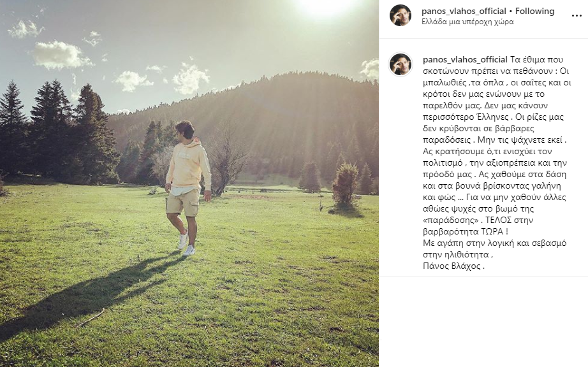This screenshot has height=367, width=588.
Task: Click the large cloud above the pines
Action: (x=60, y=55)
